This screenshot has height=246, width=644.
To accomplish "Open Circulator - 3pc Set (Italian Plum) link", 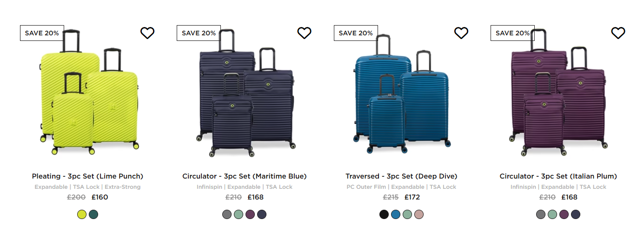I will 558,176.
